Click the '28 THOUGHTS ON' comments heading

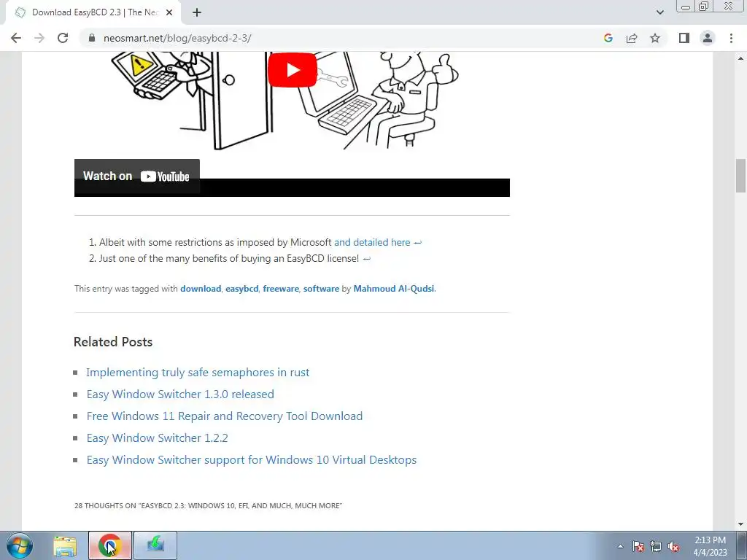point(208,506)
